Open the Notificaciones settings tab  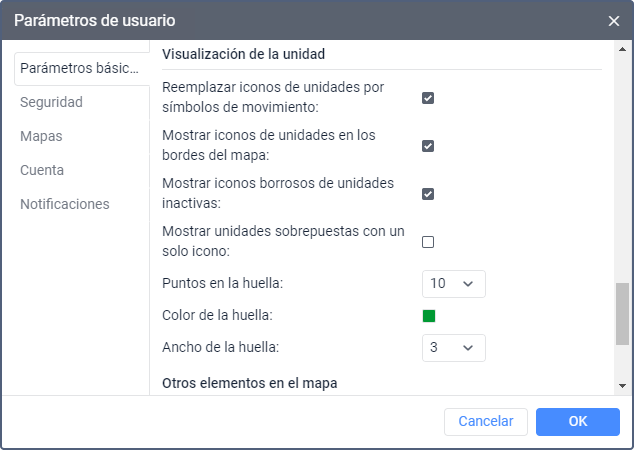tap(65, 204)
